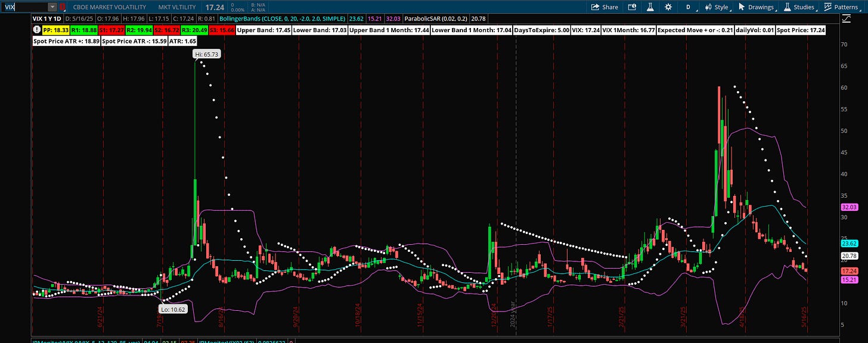Click the red 17.24 last price tag
868x343 pixels.
849,270
